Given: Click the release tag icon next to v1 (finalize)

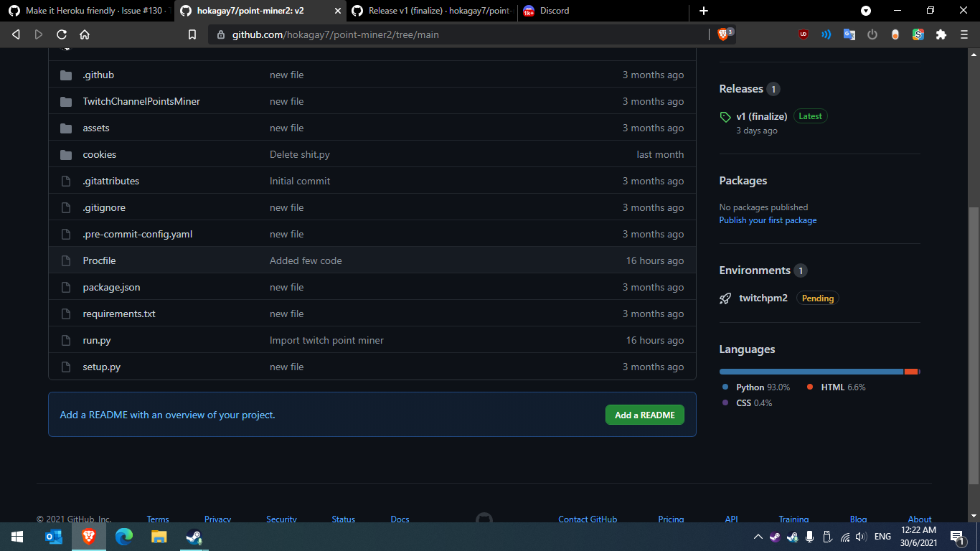Looking at the screenshot, I should (x=725, y=116).
